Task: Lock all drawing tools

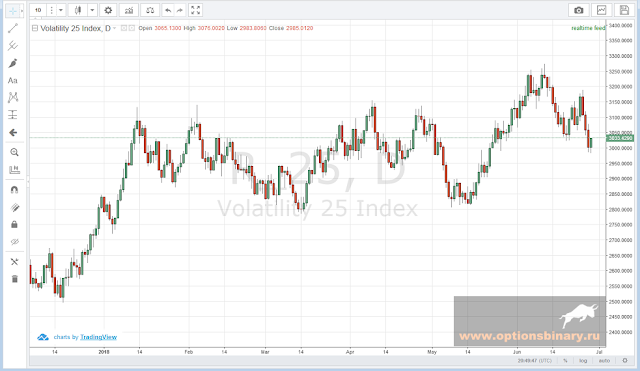Action: 14,224
